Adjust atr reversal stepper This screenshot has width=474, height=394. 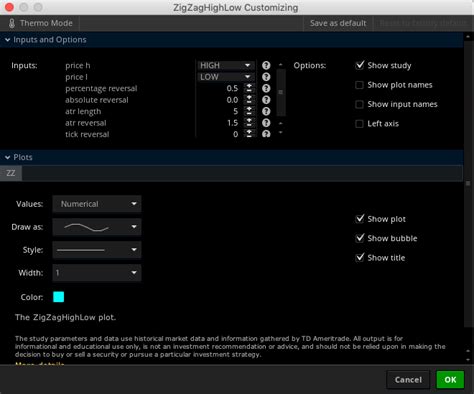[249, 123]
